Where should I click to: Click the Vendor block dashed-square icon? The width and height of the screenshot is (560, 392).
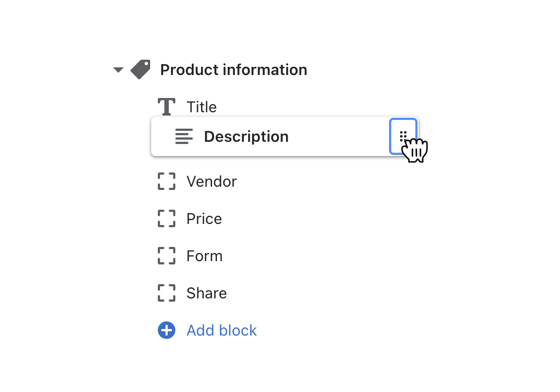coord(167,181)
